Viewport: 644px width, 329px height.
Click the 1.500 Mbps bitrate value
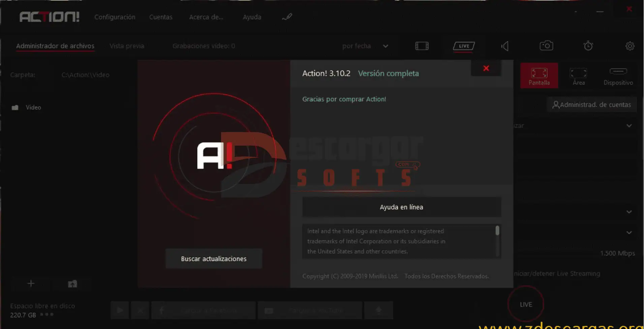click(617, 253)
